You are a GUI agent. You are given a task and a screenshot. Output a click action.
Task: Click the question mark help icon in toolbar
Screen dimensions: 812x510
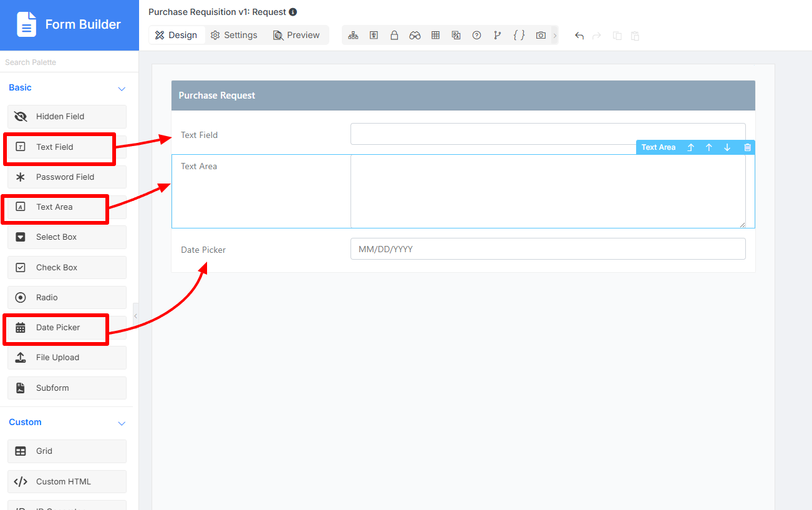(x=476, y=36)
